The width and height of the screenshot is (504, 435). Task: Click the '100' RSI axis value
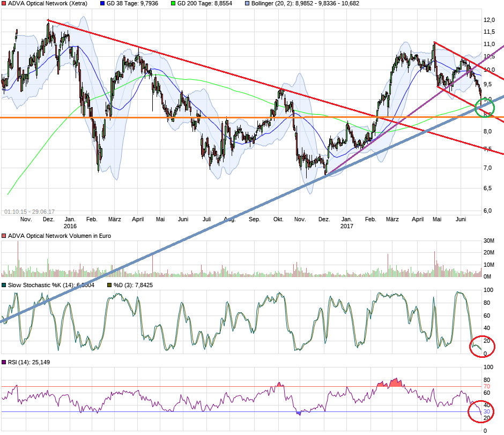(x=488, y=367)
